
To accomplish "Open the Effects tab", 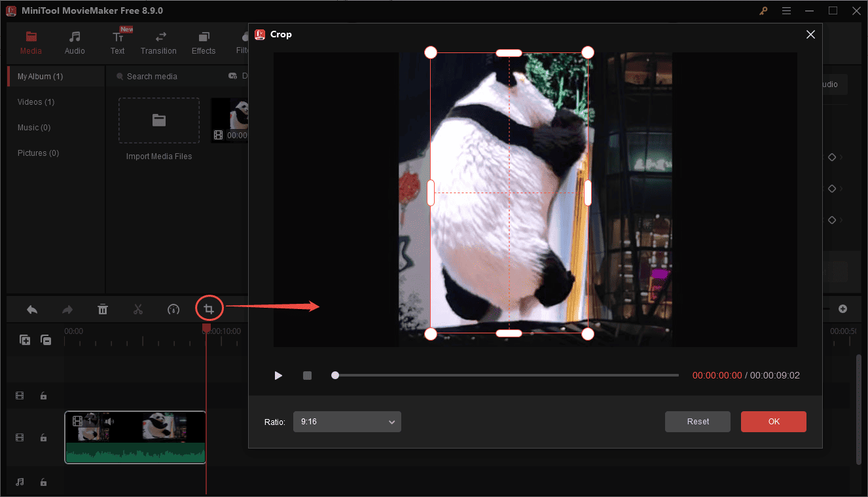I will tap(204, 43).
